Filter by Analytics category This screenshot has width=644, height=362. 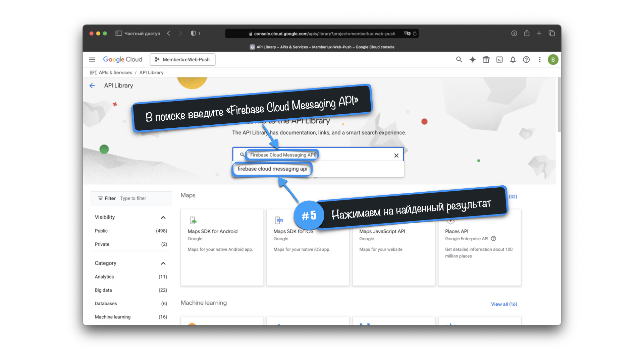tap(104, 277)
